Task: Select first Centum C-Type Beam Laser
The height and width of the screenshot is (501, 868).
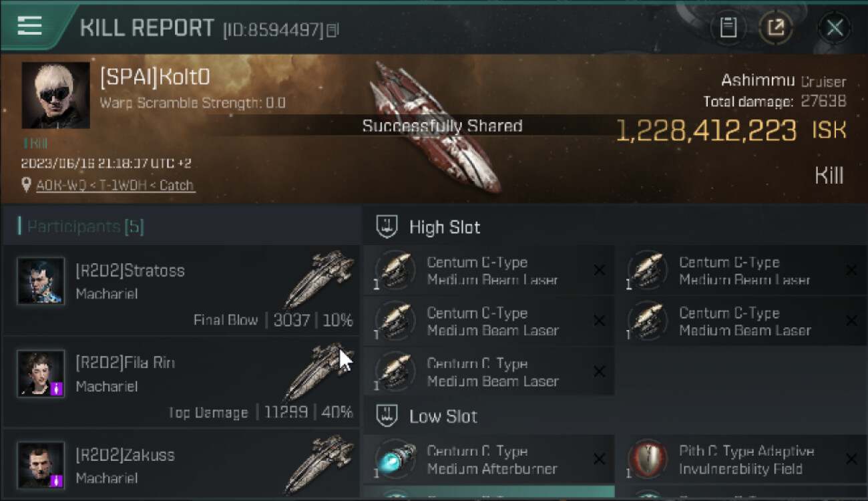Action: 489,271
